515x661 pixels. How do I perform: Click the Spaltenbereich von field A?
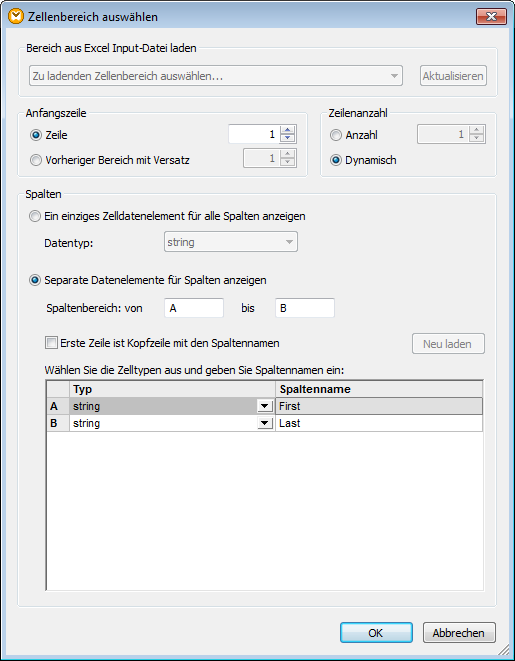(194, 308)
